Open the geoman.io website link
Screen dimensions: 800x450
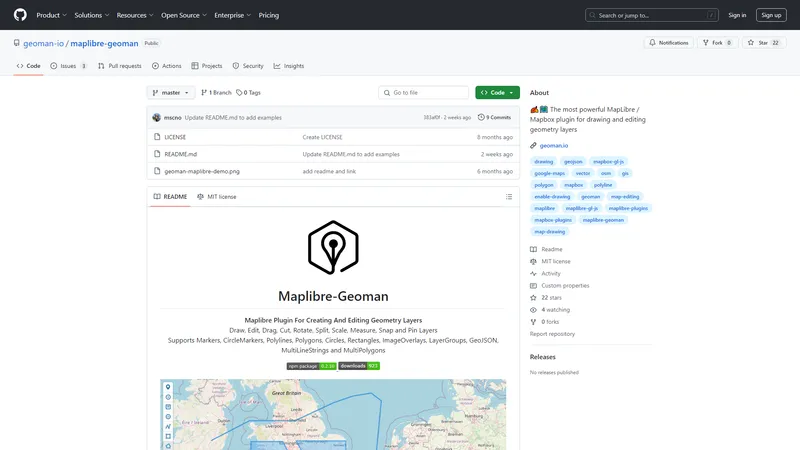point(554,146)
